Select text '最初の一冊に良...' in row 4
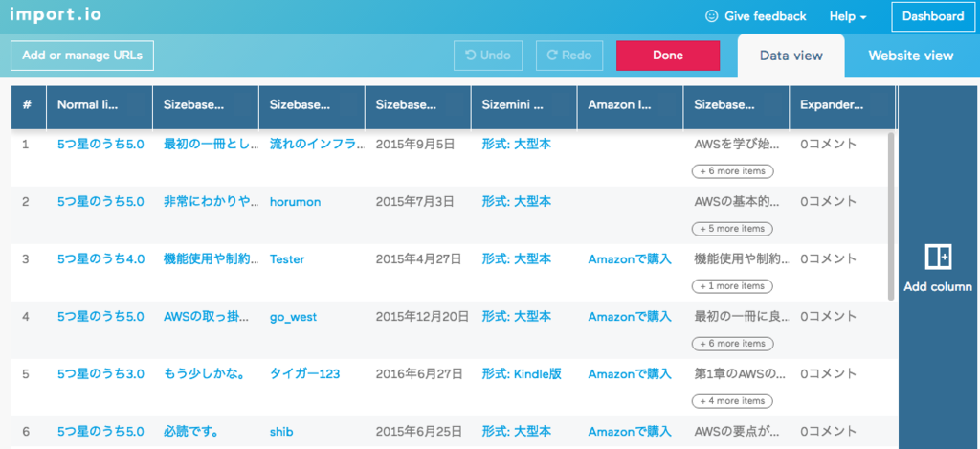 pos(742,317)
